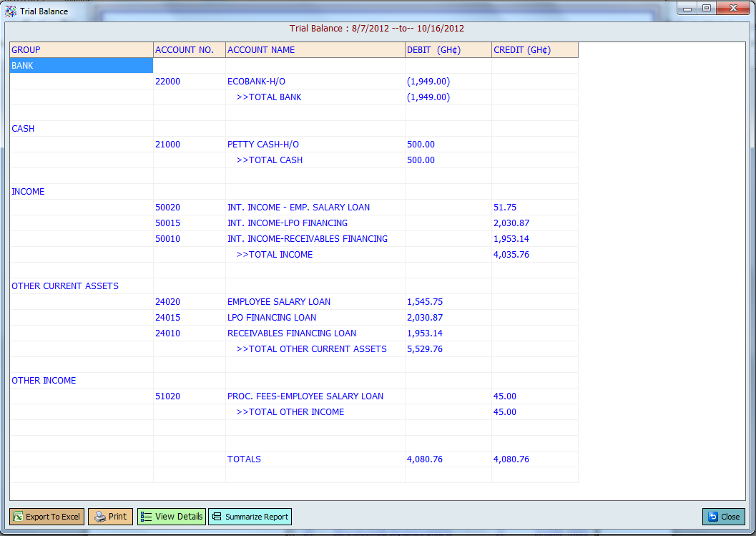Click the credit value 51.75
The image size is (756, 536).
click(505, 208)
